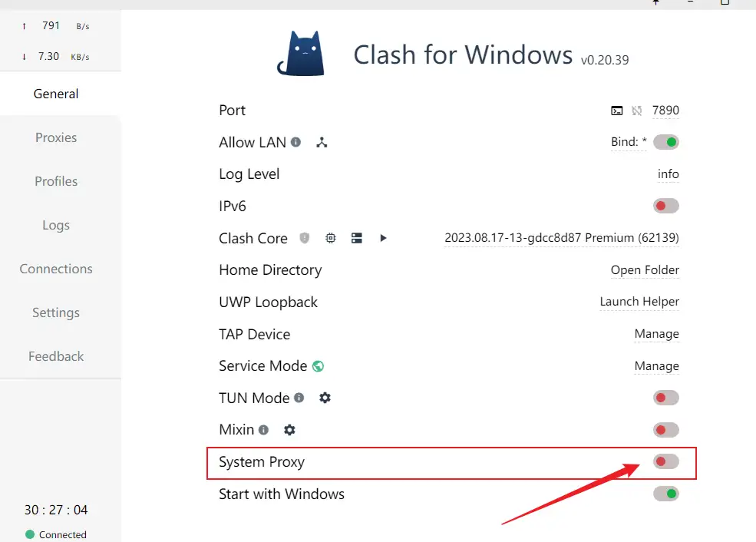Image resolution: width=756 pixels, height=542 pixels.
Task: Enable the System Proxy toggle
Action: click(x=665, y=462)
